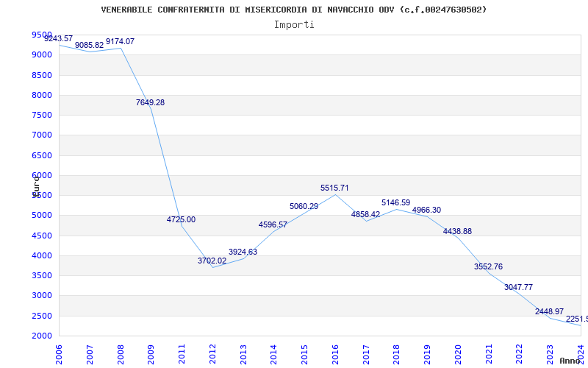Click the 2020 x-axis year label
This screenshot has height=368, width=588.
458,355
